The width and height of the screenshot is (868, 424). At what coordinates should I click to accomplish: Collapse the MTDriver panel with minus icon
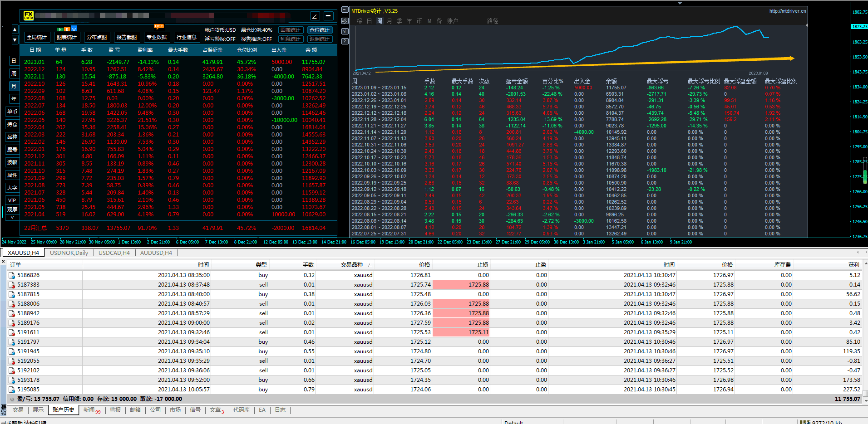point(345,10)
